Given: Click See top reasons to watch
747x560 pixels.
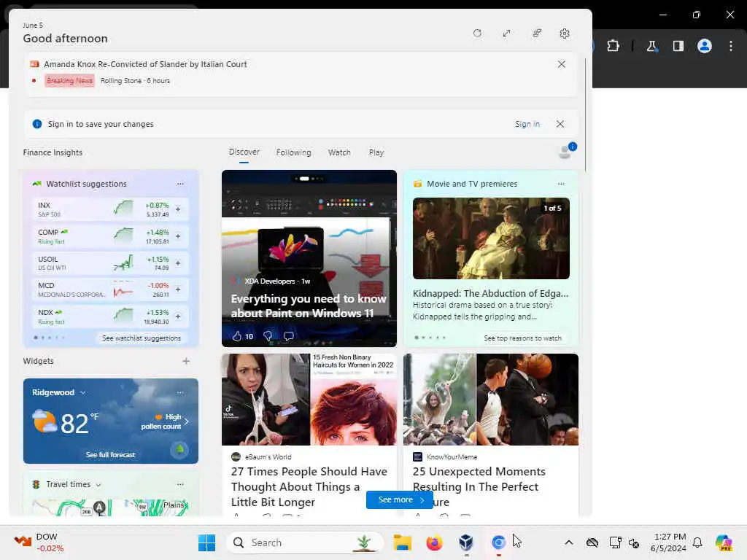Looking at the screenshot, I should (x=522, y=338).
